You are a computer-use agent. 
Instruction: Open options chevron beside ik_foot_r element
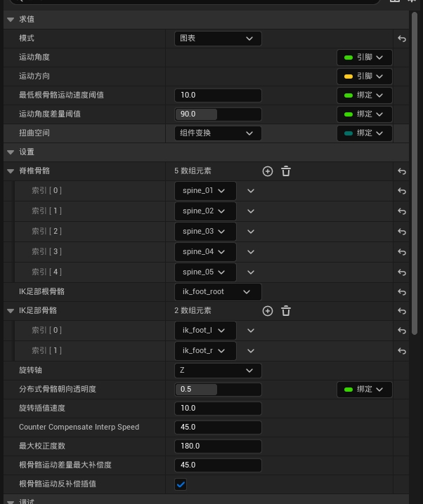tap(251, 351)
